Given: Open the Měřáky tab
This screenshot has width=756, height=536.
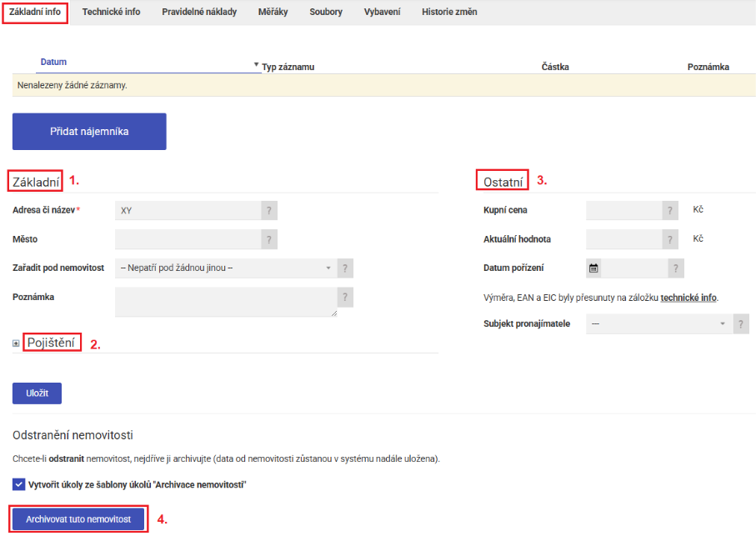Looking at the screenshot, I should point(273,13).
